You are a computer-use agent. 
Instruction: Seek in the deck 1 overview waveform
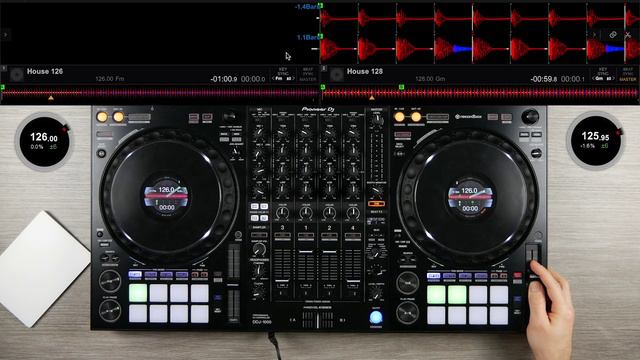coord(160,93)
